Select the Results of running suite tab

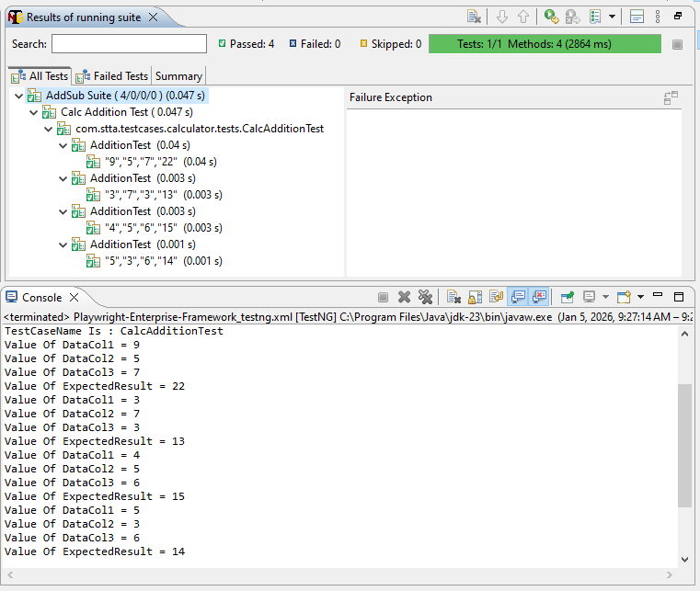[x=84, y=17]
